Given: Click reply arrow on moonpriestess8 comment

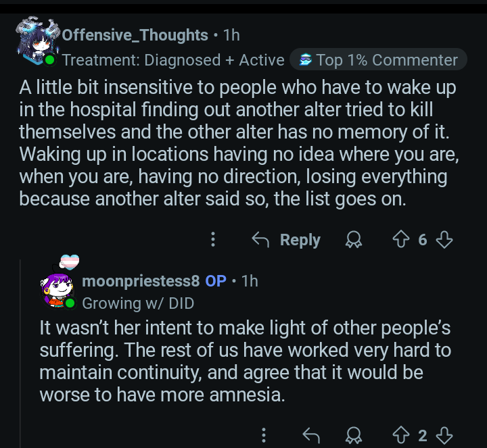Looking at the screenshot, I should click(x=309, y=434).
